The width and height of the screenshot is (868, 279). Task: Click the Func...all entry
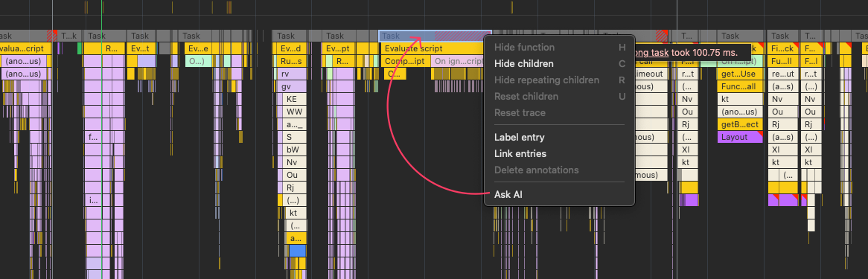coord(739,86)
